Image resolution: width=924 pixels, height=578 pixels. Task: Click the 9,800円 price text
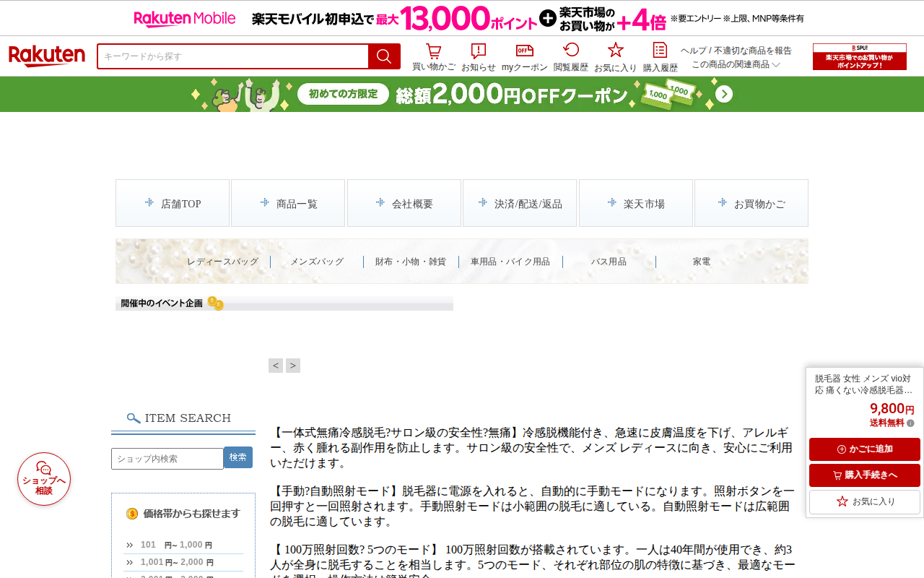(x=892, y=409)
